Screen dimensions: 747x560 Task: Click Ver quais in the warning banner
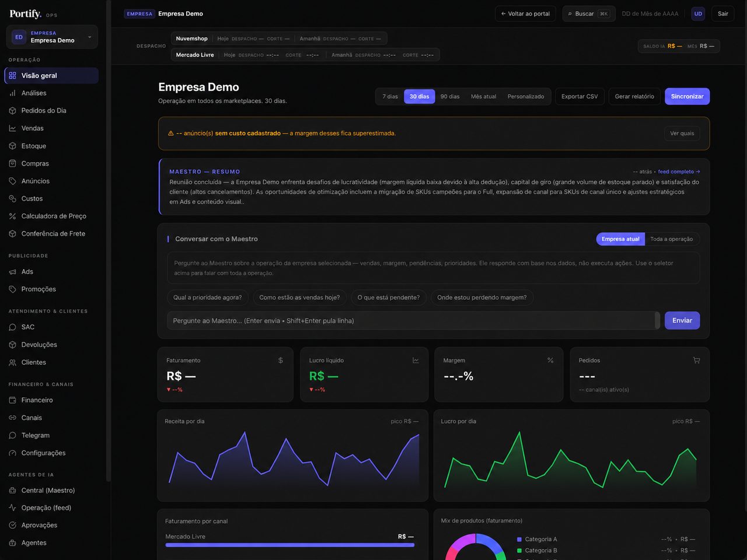point(682,134)
